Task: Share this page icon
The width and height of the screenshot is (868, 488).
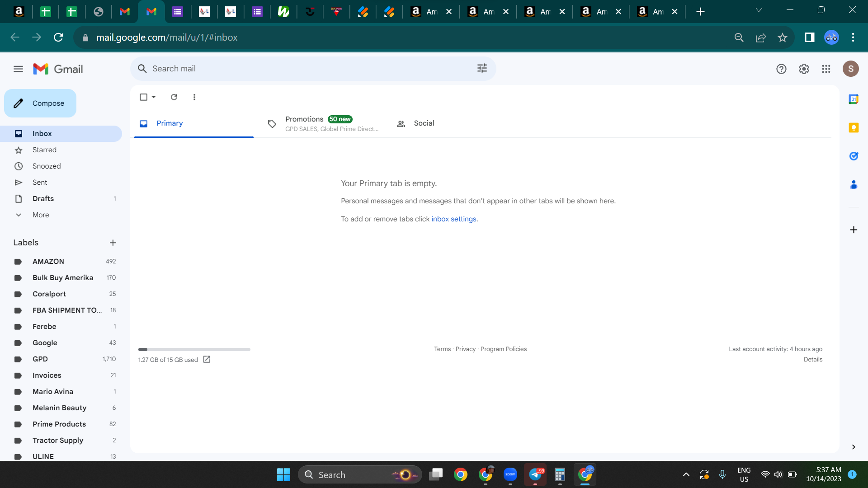Action: [x=760, y=38]
